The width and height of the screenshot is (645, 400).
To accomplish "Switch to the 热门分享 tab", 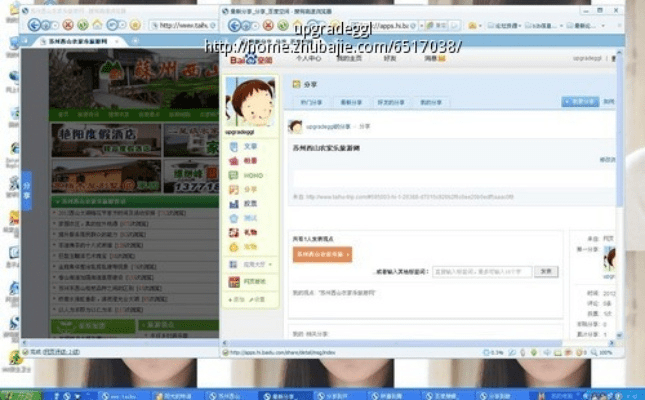I will (x=311, y=102).
